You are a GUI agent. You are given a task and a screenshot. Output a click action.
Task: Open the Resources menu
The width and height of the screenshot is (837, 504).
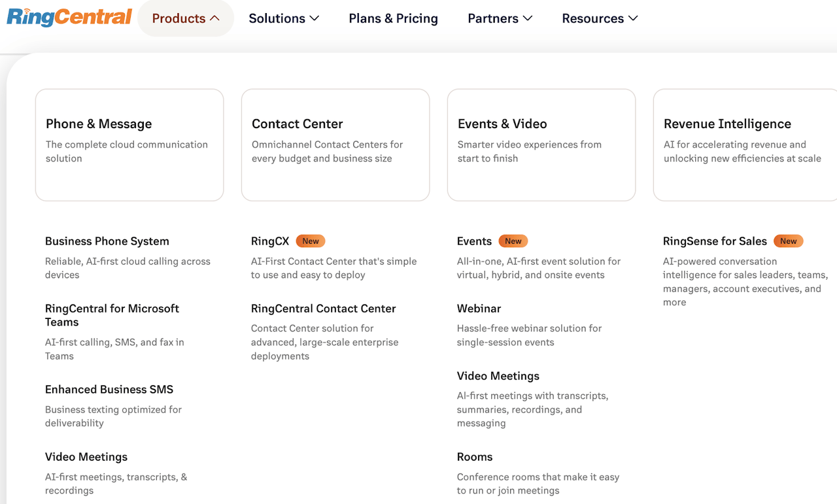click(x=600, y=18)
